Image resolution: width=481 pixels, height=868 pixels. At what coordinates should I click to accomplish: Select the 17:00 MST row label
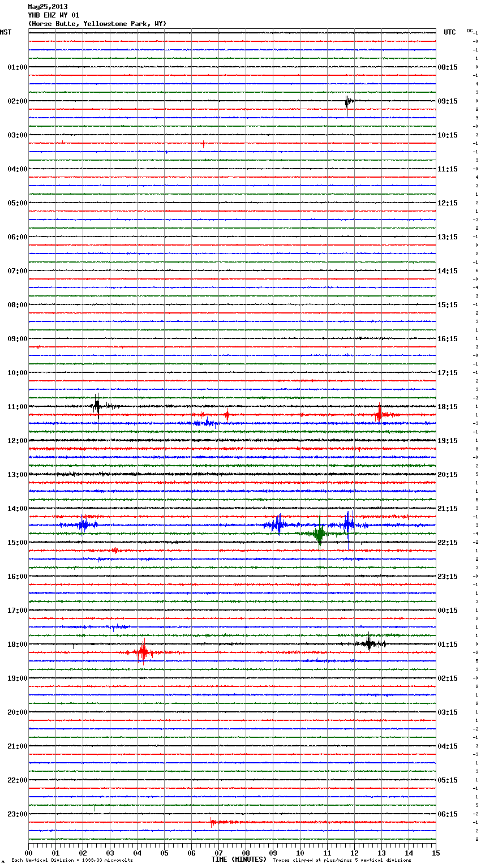[x=18, y=611]
